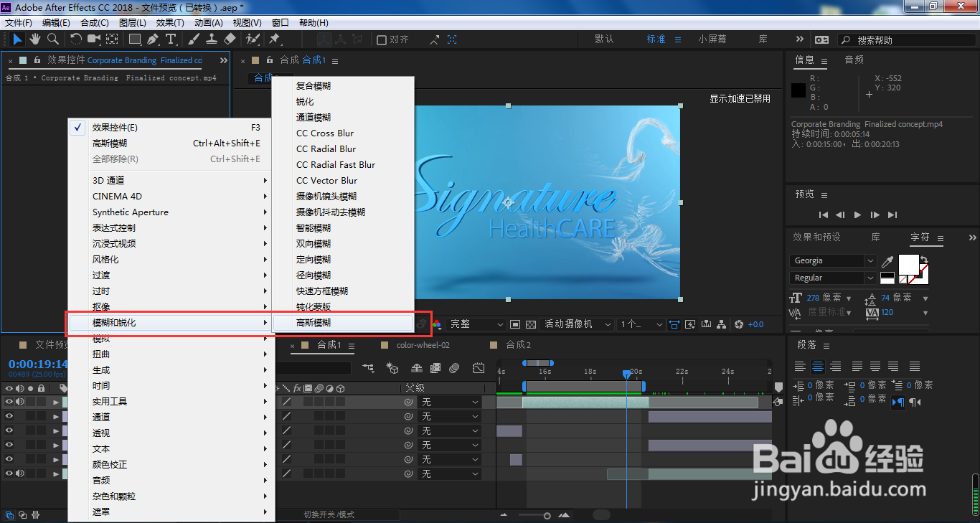Open 效果和预设 panel tab
The image size is (980, 523).
tap(816, 237)
